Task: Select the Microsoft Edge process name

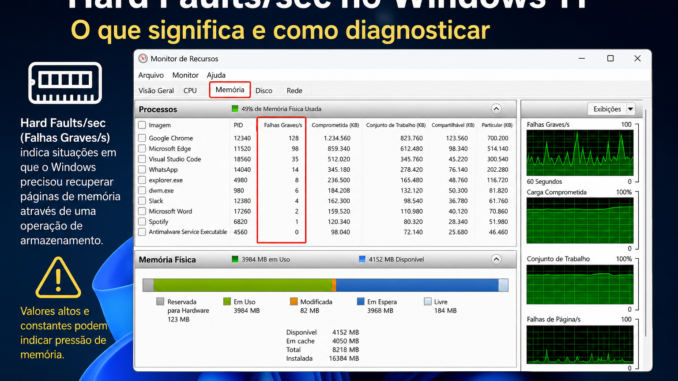Action: (x=170, y=149)
